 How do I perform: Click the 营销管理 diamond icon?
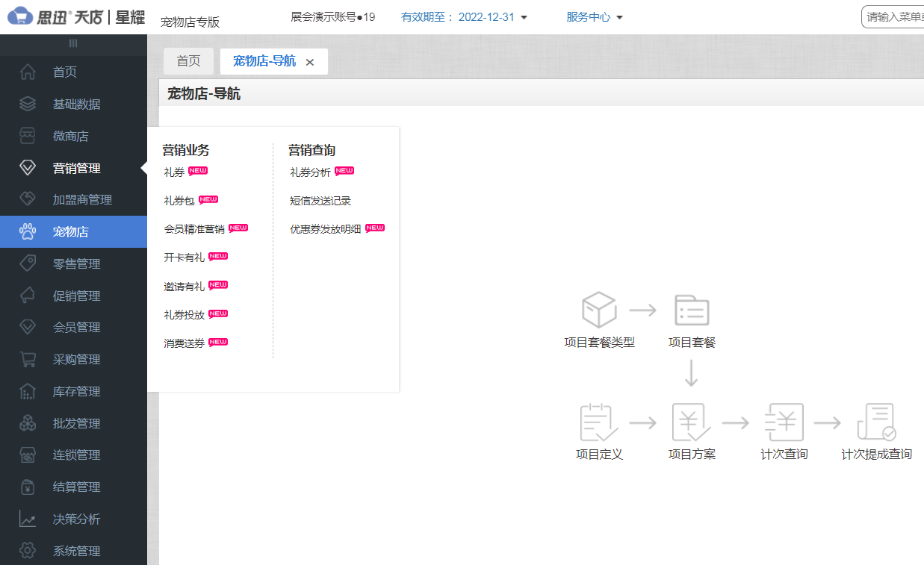[x=28, y=168]
